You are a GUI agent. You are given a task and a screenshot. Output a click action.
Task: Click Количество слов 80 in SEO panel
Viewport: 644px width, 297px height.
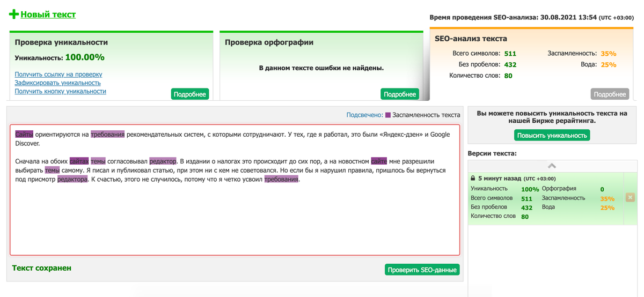pyautogui.click(x=481, y=76)
